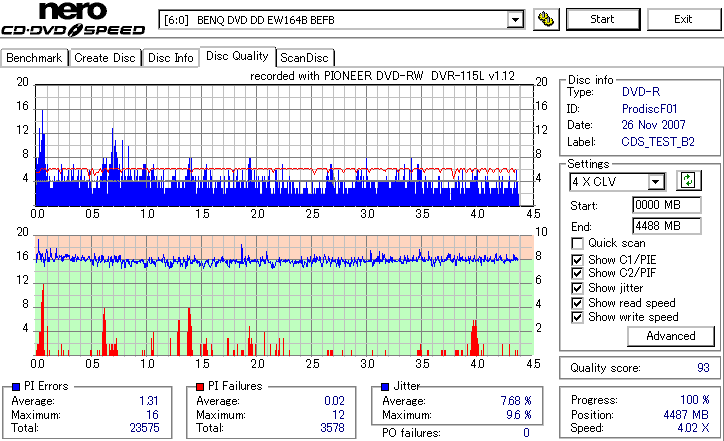Click date 26 Nov 2007

tap(653, 125)
